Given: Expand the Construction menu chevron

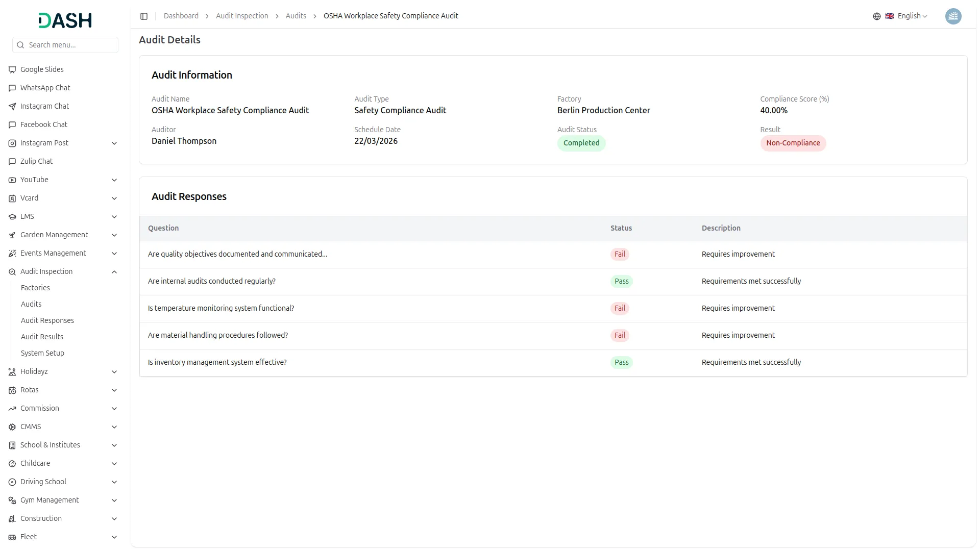Looking at the screenshot, I should [114, 519].
